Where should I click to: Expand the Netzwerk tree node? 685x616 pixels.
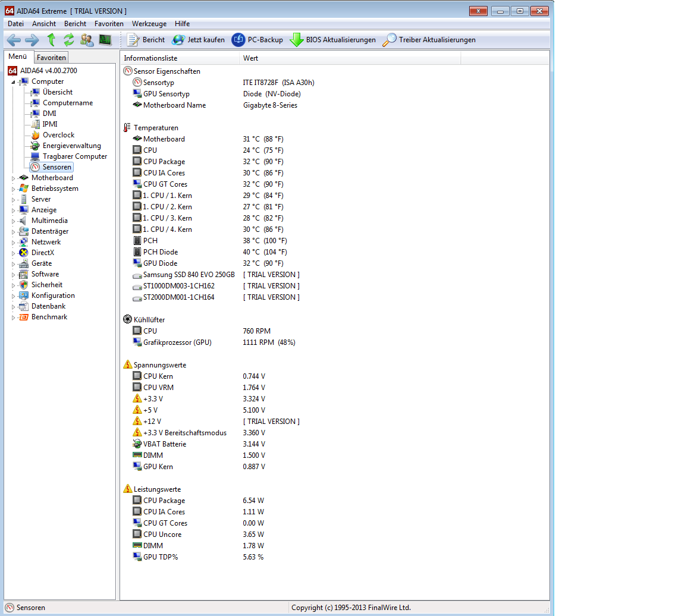[13, 243]
